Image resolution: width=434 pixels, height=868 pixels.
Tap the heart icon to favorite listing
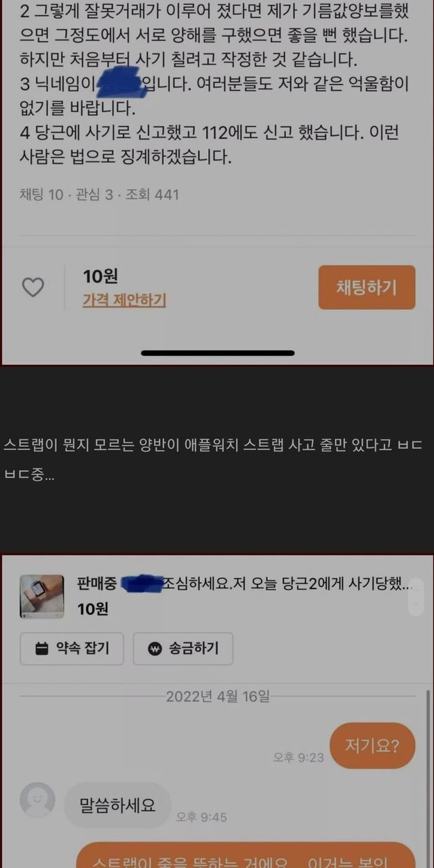click(33, 288)
